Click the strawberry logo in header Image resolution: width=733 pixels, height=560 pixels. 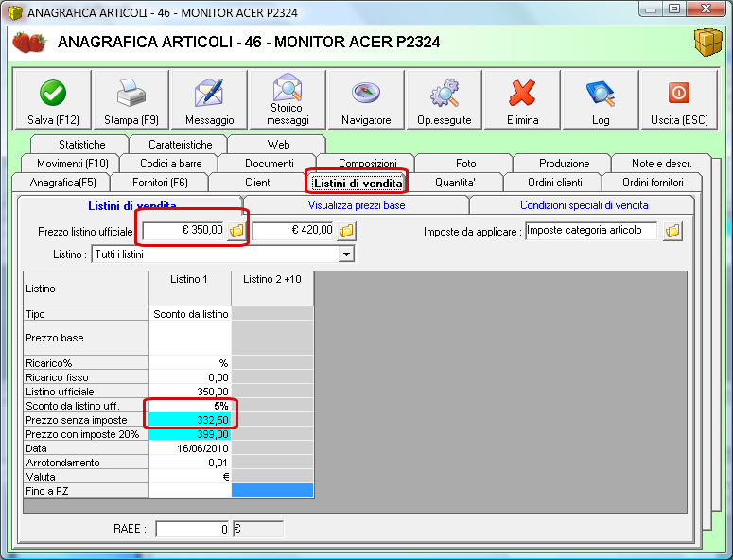point(29,42)
